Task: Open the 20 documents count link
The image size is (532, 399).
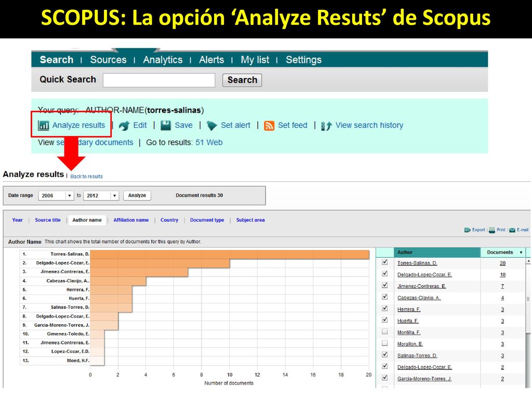Action: point(502,263)
